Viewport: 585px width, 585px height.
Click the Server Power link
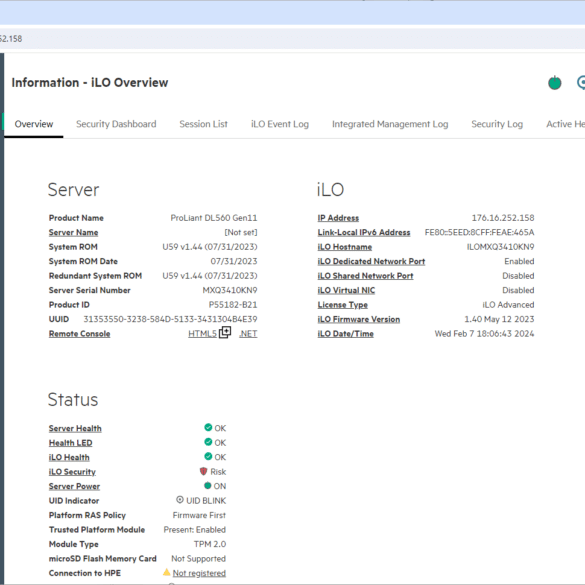pyautogui.click(x=74, y=487)
